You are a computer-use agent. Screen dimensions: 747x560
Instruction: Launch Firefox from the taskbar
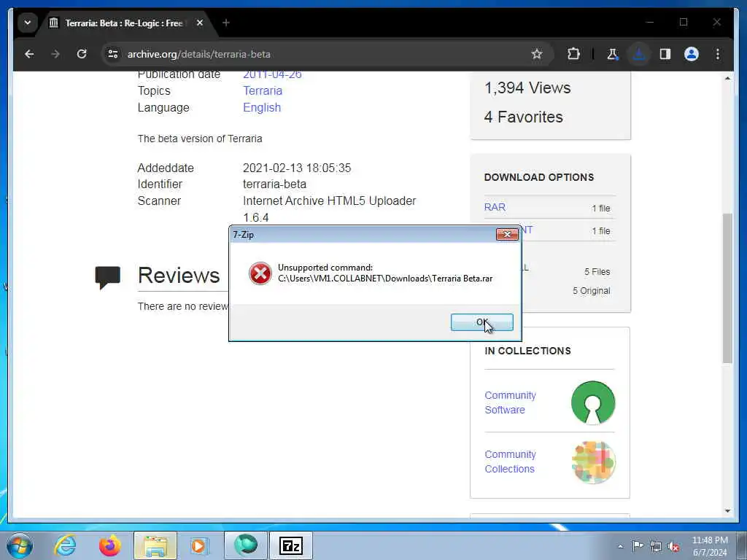109,545
